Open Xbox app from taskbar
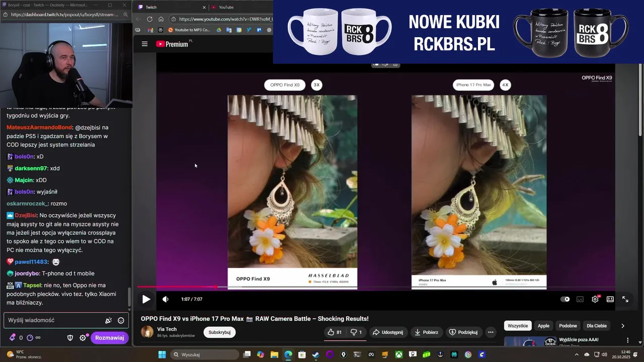 click(398, 354)
